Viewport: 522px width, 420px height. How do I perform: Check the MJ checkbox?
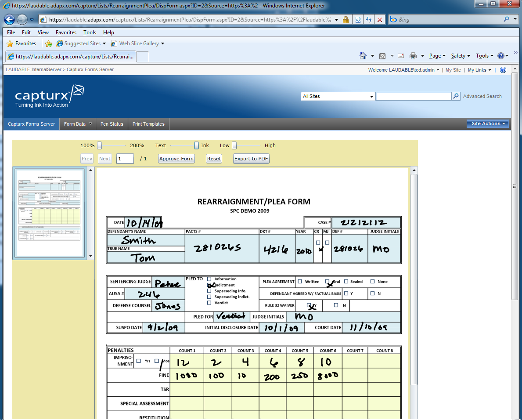(327, 243)
